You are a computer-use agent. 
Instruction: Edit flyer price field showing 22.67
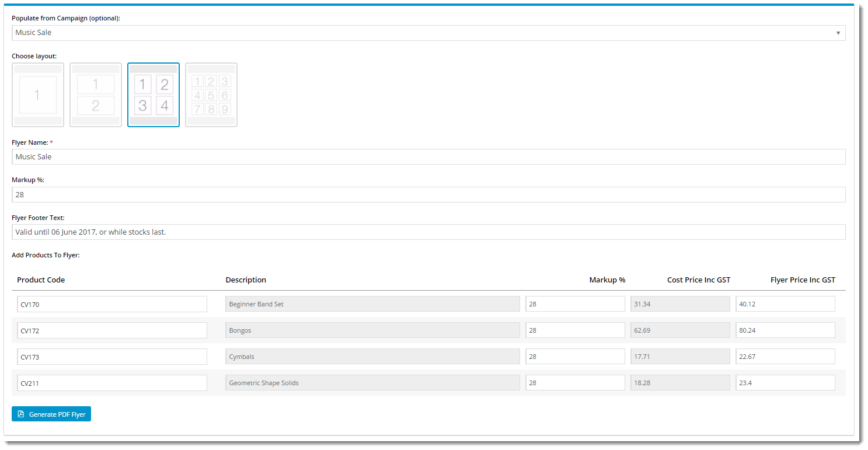785,357
